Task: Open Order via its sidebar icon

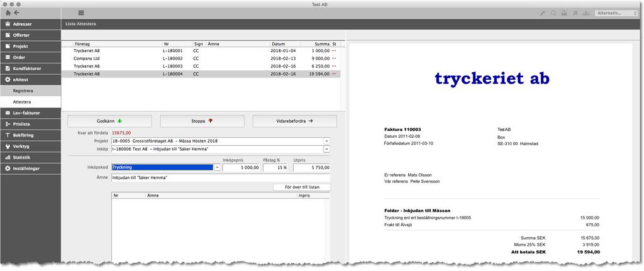Action: click(8, 57)
